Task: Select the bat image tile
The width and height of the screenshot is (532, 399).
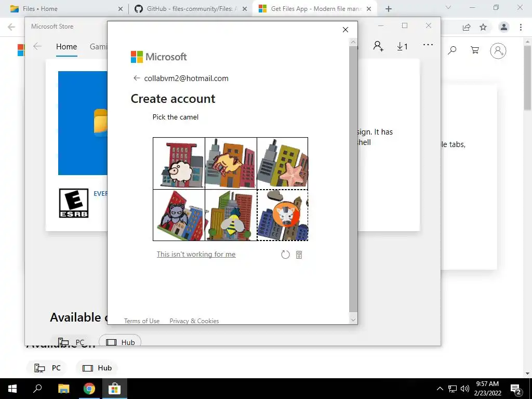Action: 179,215
